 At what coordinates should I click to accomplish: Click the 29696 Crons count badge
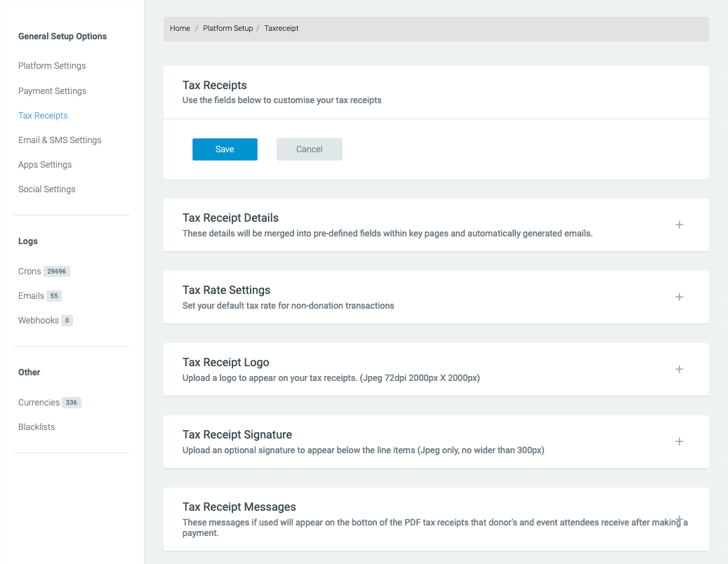click(x=57, y=271)
